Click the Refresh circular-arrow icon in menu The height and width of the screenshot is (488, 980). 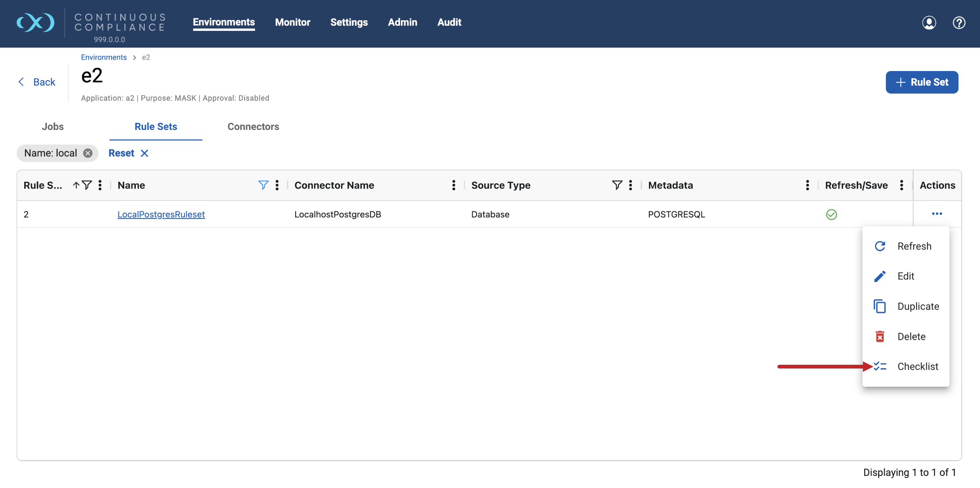[x=880, y=246]
